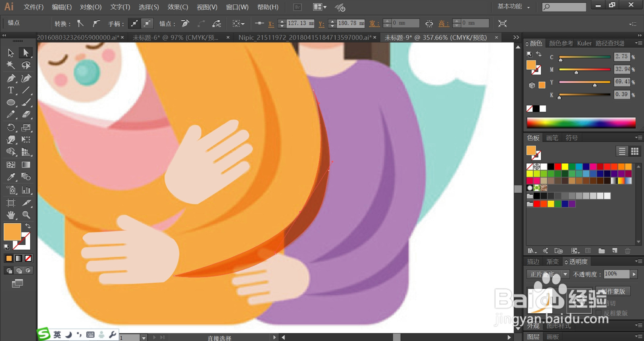Screen dimensions: 644x341
Task: Set toolbox paint mode to Gradient
Action: point(19,259)
